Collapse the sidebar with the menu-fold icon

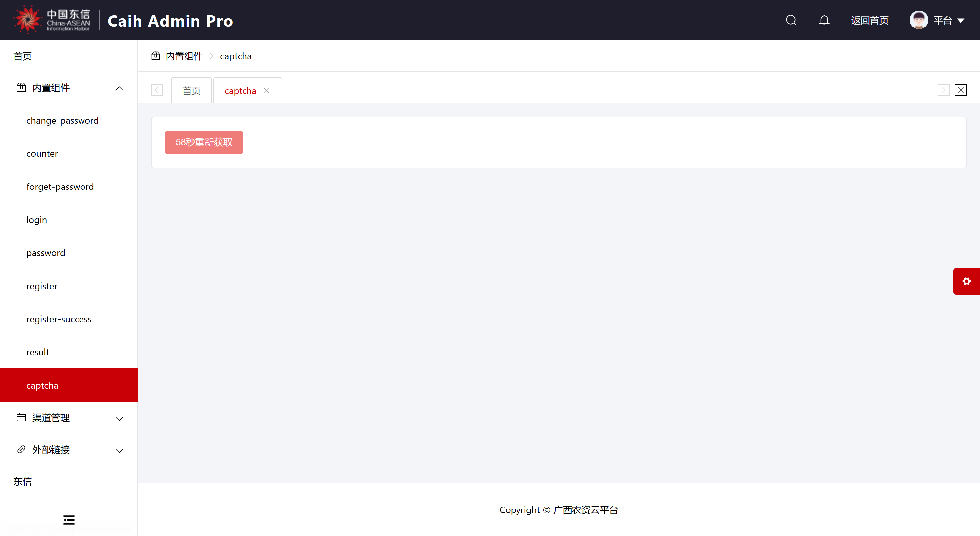click(69, 520)
